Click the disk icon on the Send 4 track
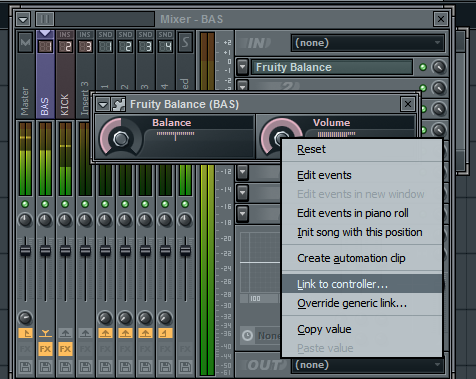The width and height of the screenshot is (476, 379). pos(165,367)
